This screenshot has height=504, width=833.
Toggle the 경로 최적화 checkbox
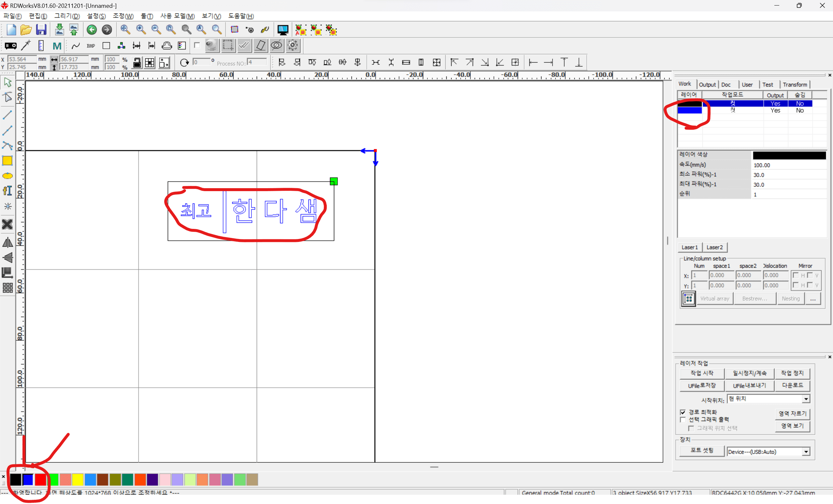click(683, 412)
